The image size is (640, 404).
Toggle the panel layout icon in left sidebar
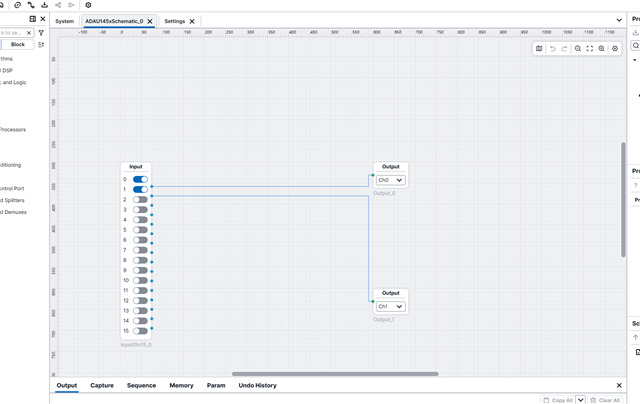tap(33, 19)
